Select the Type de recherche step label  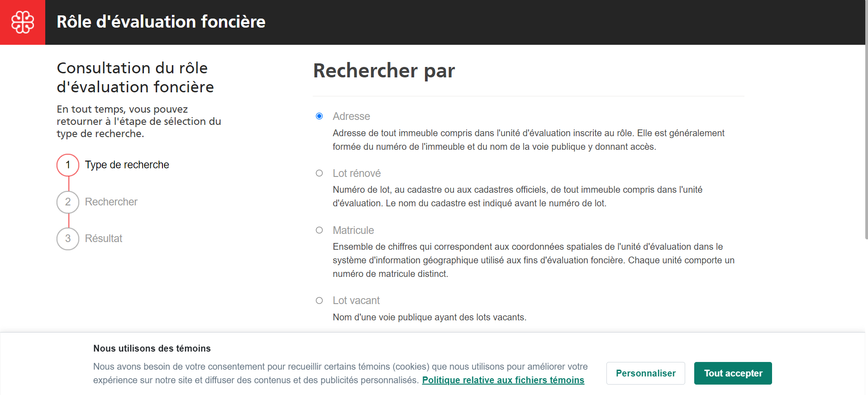click(x=127, y=165)
